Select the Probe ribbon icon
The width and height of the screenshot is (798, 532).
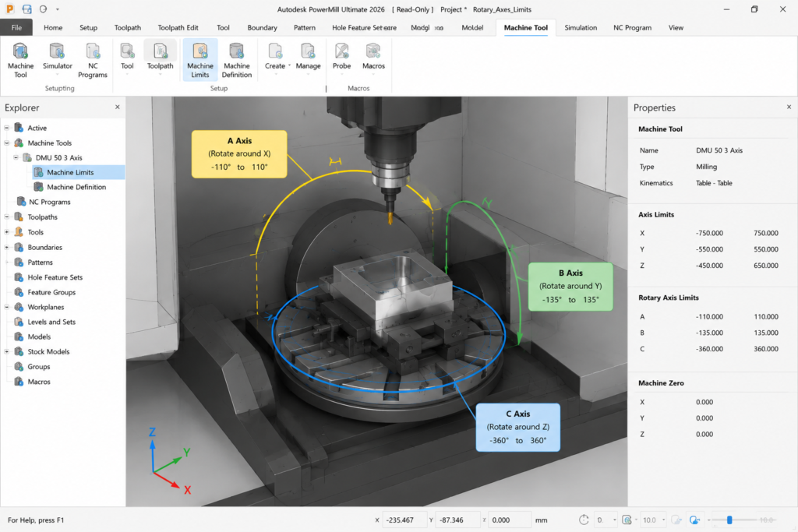coord(341,51)
